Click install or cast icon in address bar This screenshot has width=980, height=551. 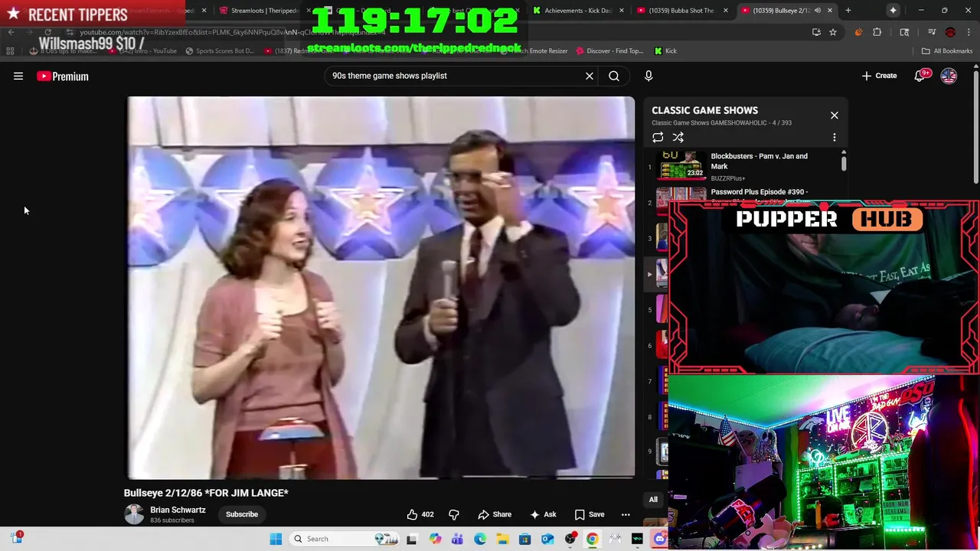point(816,32)
